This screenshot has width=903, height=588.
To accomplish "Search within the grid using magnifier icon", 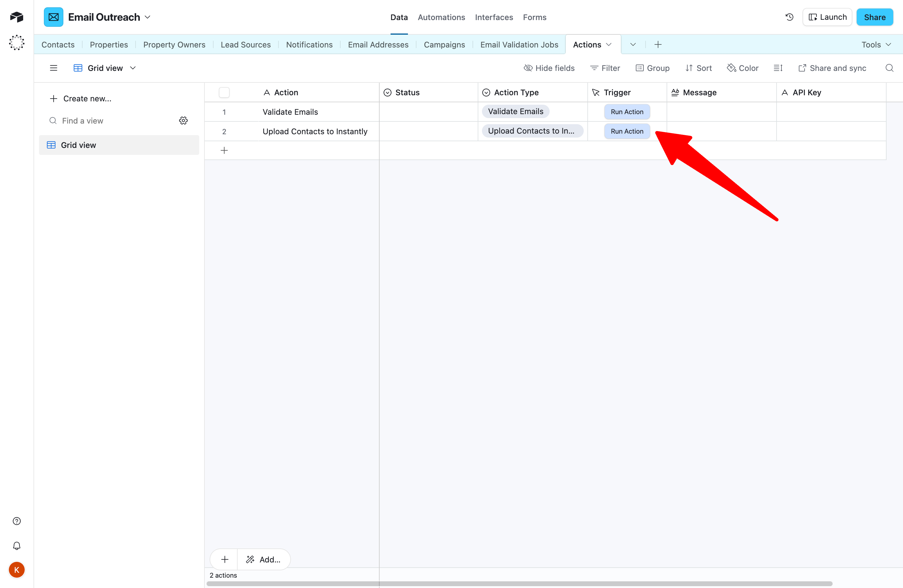I will [x=889, y=68].
